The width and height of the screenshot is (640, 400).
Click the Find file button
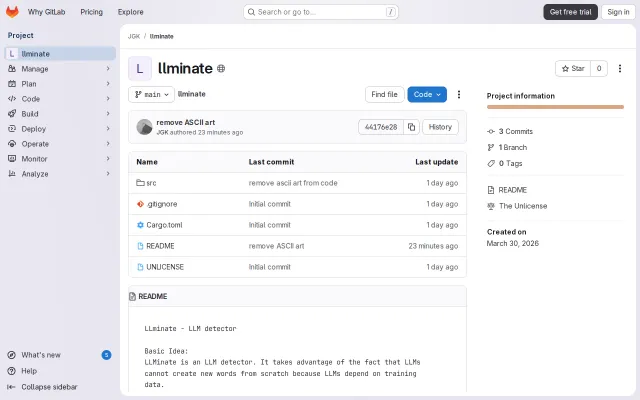pos(384,94)
